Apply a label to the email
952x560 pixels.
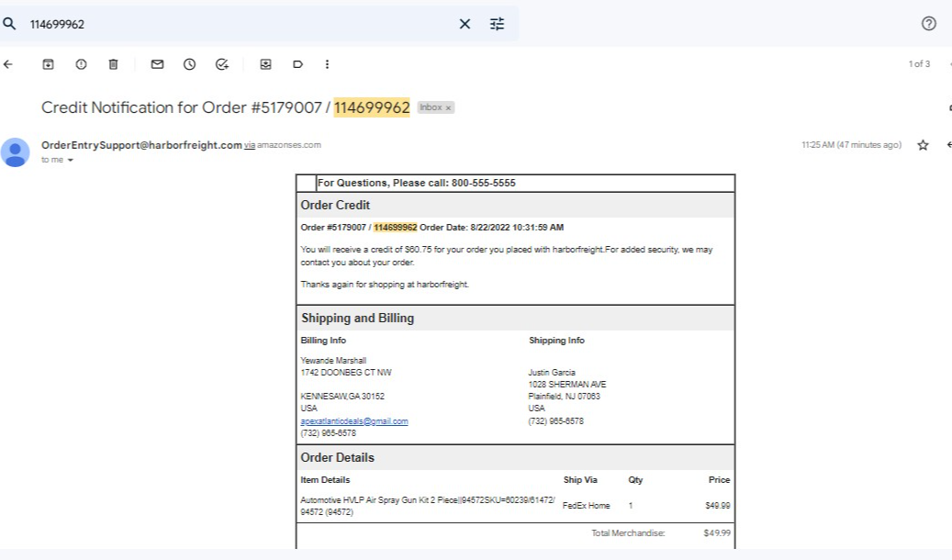297,63
